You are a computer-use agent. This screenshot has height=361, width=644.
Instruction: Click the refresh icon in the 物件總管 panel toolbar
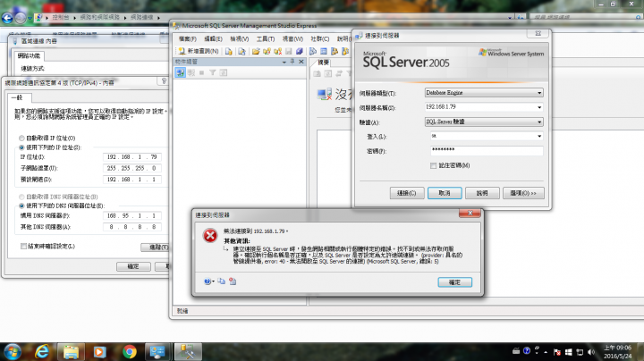click(x=223, y=72)
